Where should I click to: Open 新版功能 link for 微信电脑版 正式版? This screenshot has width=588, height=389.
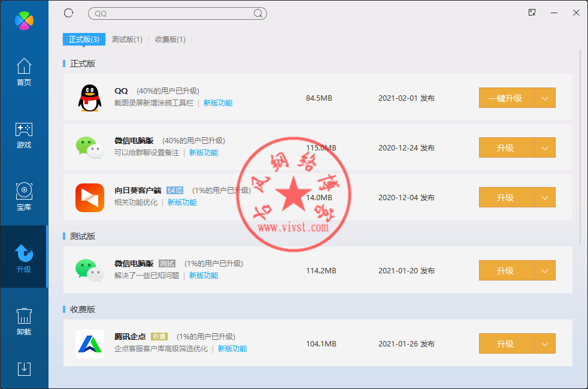coord(204,152)
